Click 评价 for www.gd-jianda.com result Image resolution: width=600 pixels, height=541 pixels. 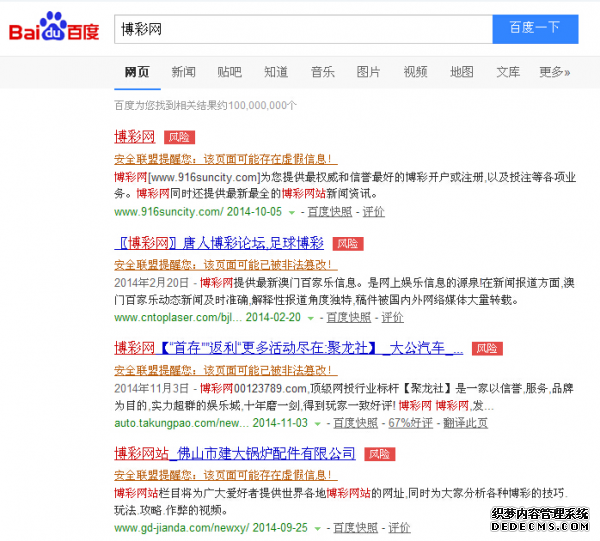[x=399, y=528]
